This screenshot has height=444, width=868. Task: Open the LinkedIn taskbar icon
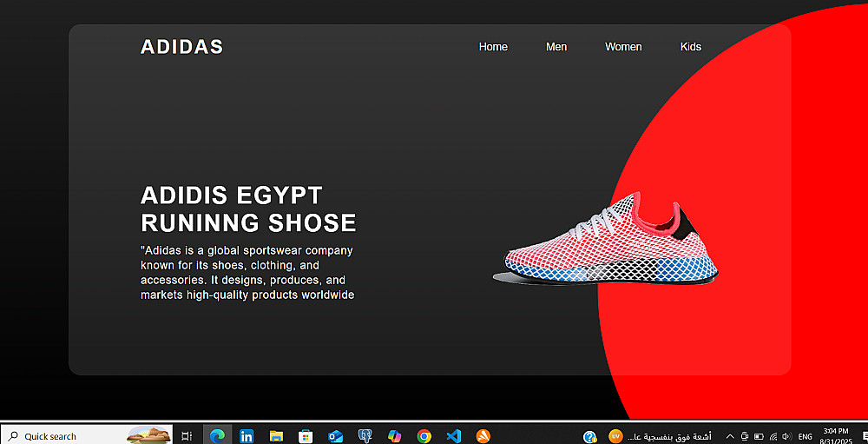[247, 436]
